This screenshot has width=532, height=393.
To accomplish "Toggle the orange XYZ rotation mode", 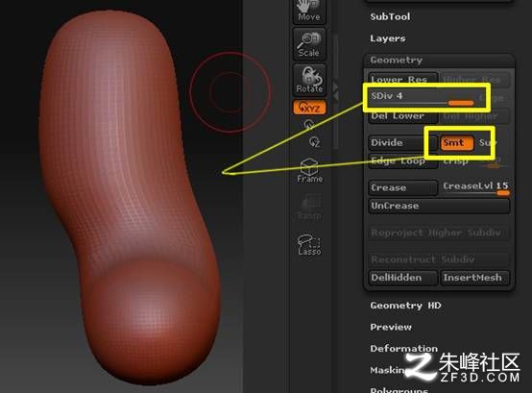I will pos(309,108).
